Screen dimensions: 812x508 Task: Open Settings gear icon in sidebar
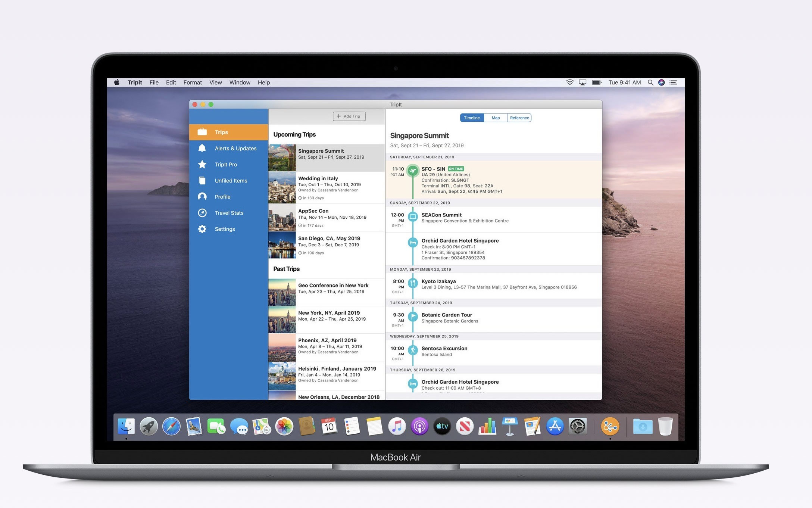(x=202, y=229)
